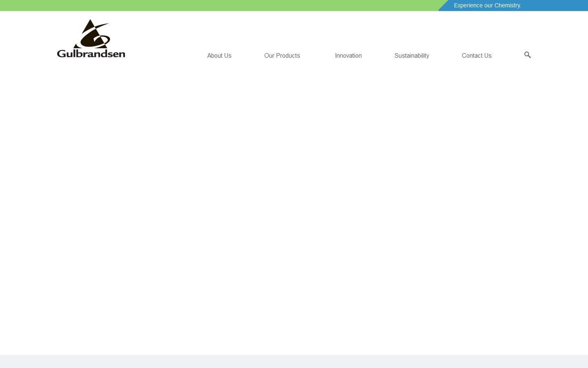Image resolution: width=588 pixels, height=368 pixels.
Task: Open the Sustainability menu item
Action: pyautogui.click(x=412, y=56)
